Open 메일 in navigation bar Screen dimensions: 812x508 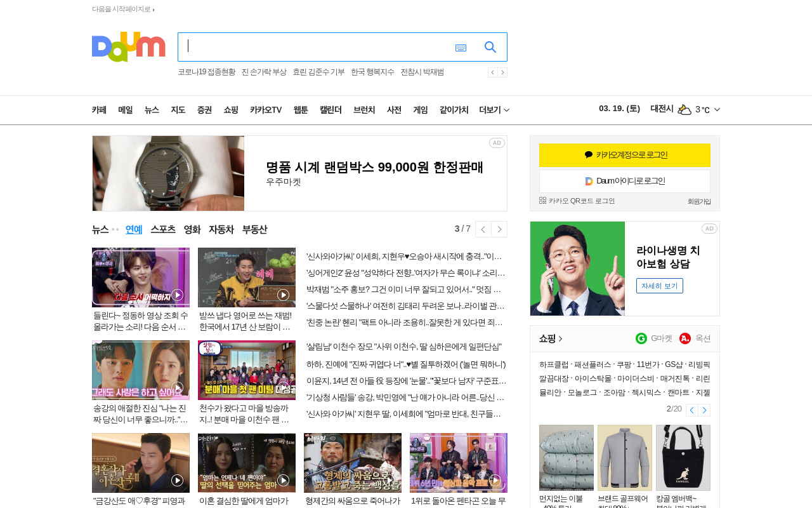click(126, 110)
